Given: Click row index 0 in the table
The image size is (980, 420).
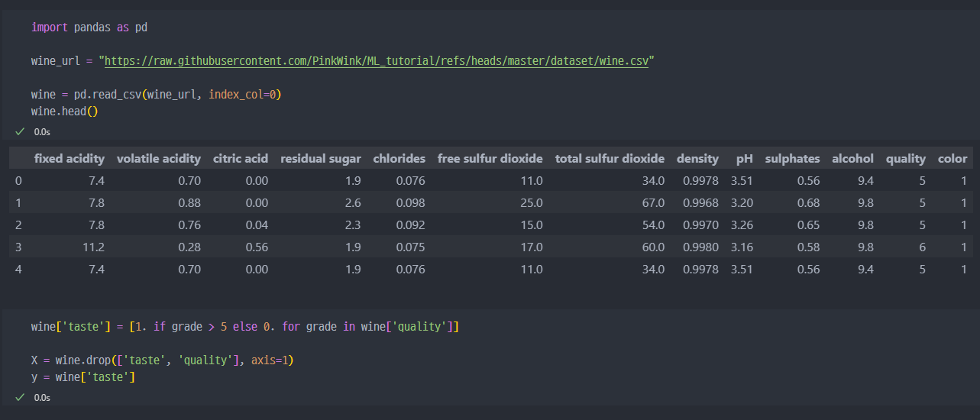Looking at the screenshot, I should coord(18,181).
